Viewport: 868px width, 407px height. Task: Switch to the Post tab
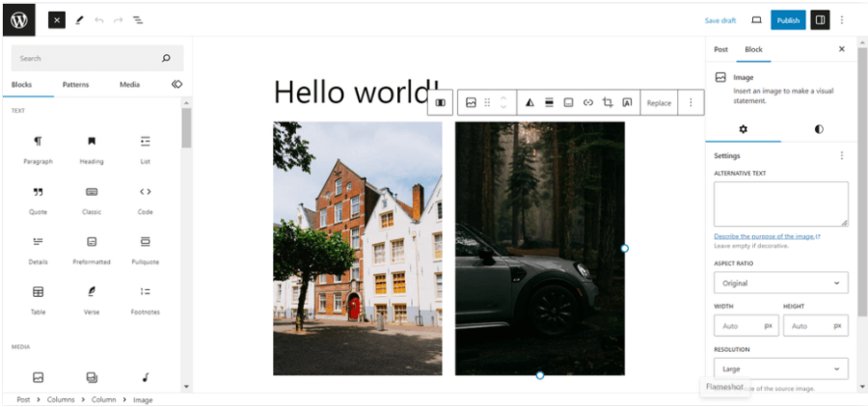pyautogui.click(x=720, y=49)
